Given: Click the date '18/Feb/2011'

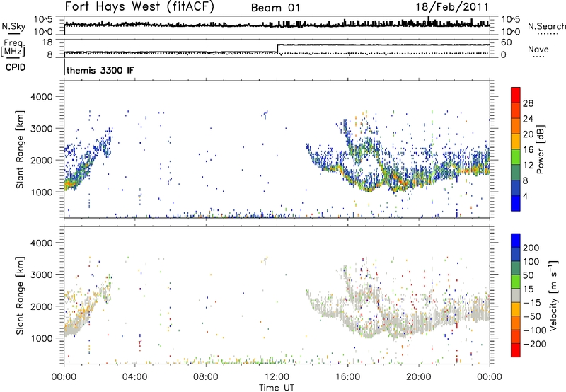Looking at the screenshot, I should [452, 7].
